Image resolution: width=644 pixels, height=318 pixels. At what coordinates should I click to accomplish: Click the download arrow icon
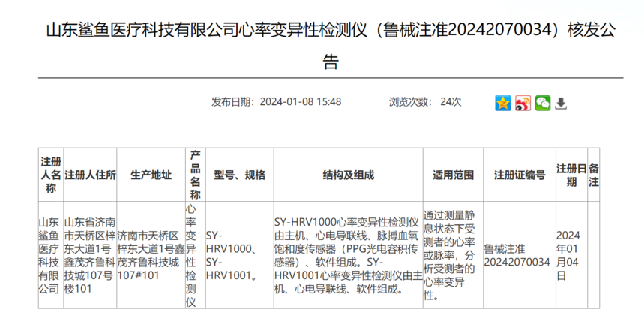(561, 103)
